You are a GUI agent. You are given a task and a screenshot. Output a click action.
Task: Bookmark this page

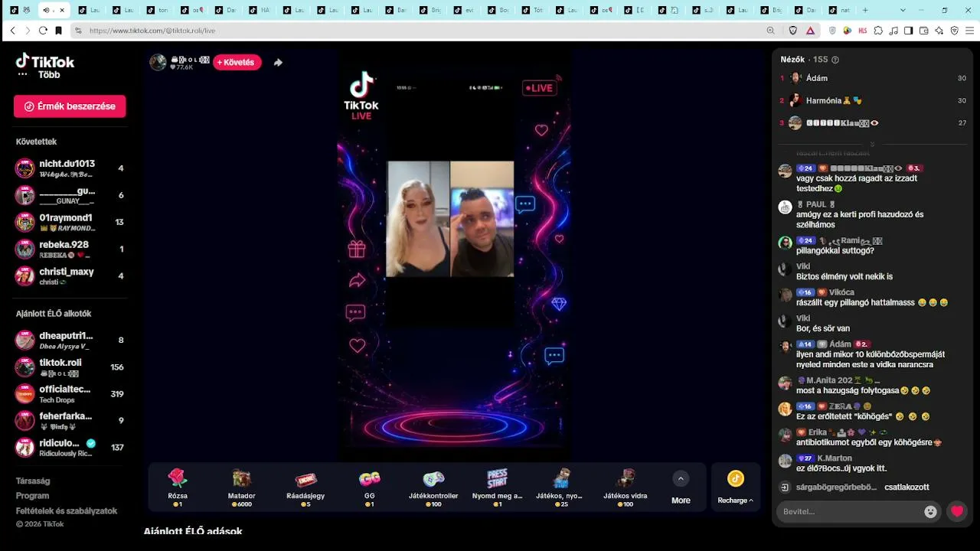(x=58, y=31)
